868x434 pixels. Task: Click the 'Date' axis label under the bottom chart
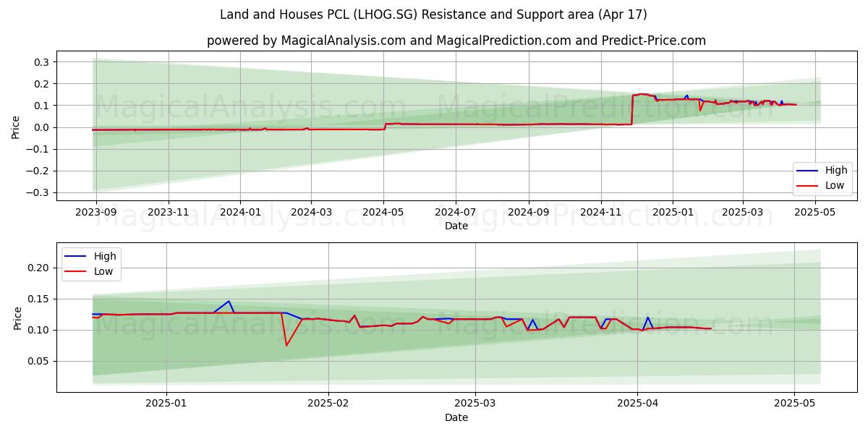point(456,418)
